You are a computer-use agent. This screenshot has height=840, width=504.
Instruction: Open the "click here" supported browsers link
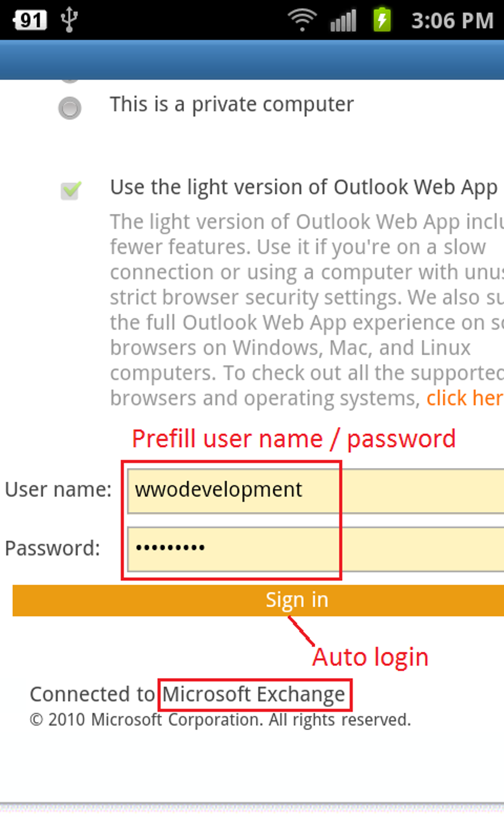(464, 398)
